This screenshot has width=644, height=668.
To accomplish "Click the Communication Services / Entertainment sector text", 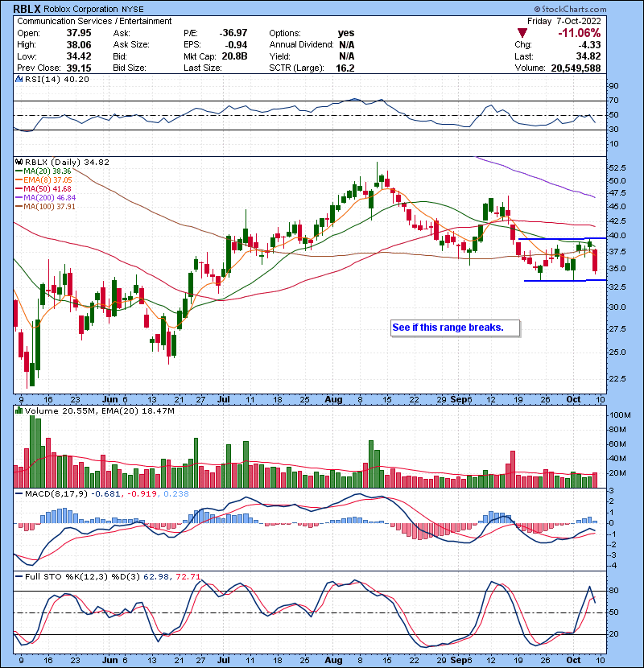I will 94,21.
